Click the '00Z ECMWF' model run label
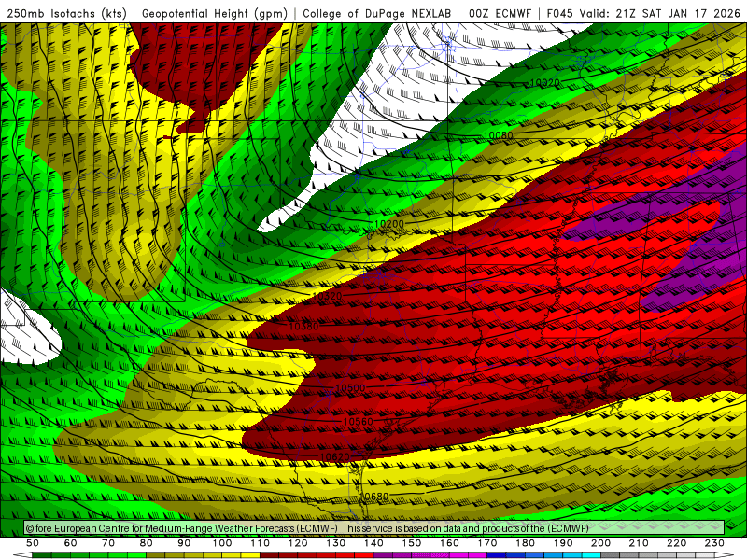 (500, 13)
